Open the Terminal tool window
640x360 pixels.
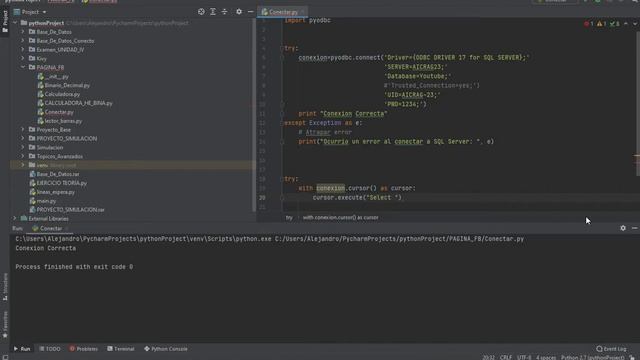pos(121,349)
